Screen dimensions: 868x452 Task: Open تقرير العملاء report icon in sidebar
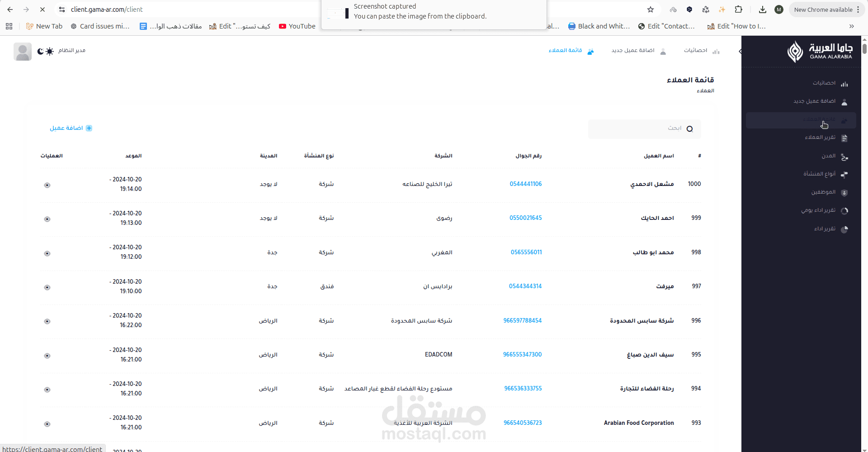coord(844,138)
